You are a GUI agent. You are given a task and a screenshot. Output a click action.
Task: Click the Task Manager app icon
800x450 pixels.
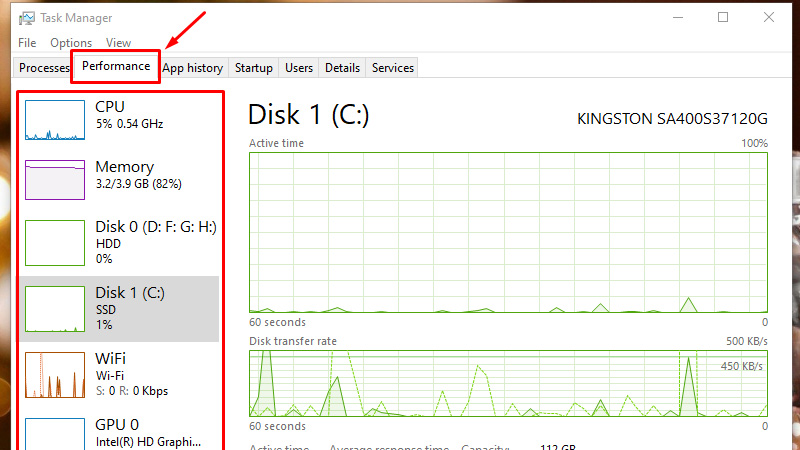tap(27, 18)
